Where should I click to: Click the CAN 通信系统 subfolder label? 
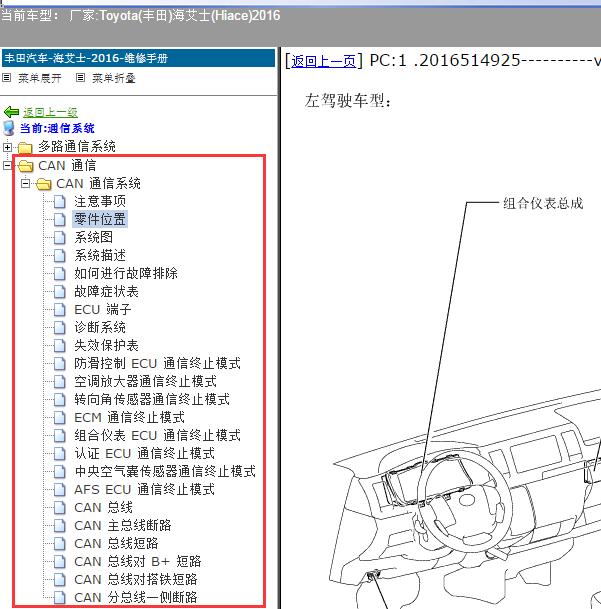pyautogui.click(x=98, y=183)
